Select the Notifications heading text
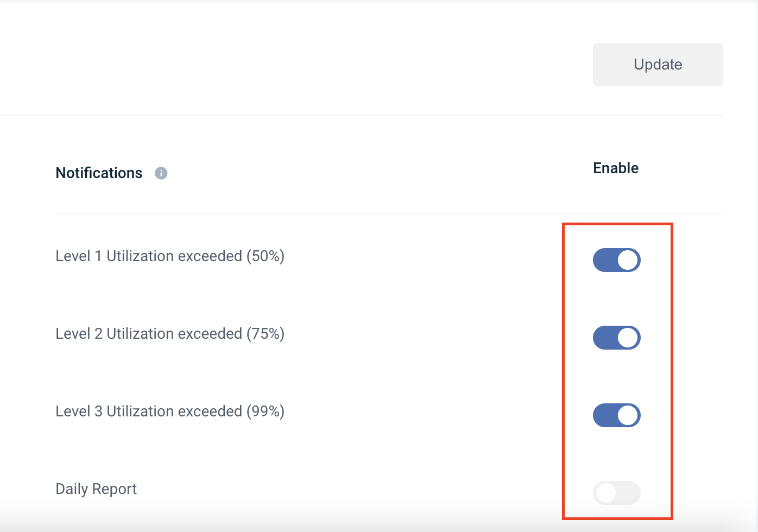Screen dimensions: 758x532 [x=99, y=173]
